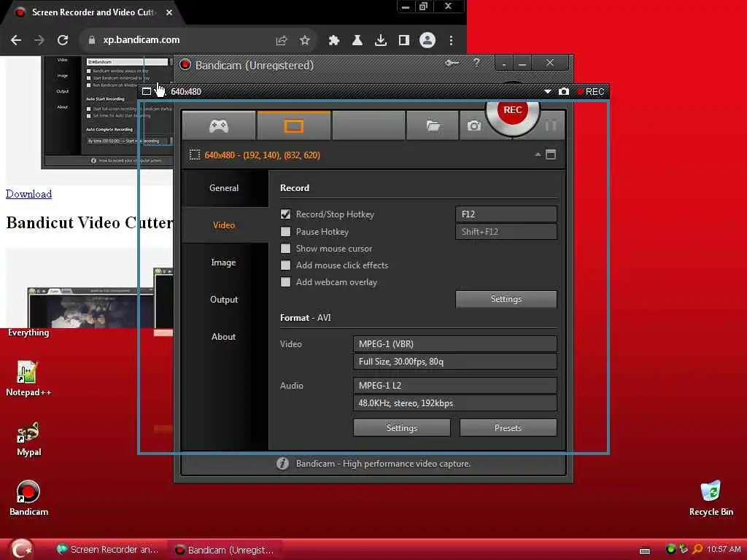Switch to Bandicam game recording mode
Viewport: 747px width, 560px height.
tap(219, 125)
